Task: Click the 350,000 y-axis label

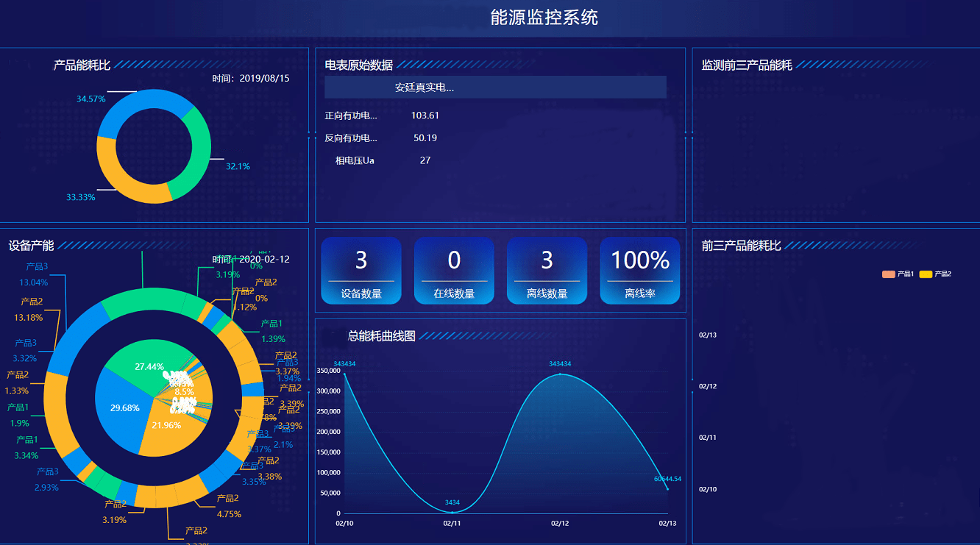Action: point(328,370)
